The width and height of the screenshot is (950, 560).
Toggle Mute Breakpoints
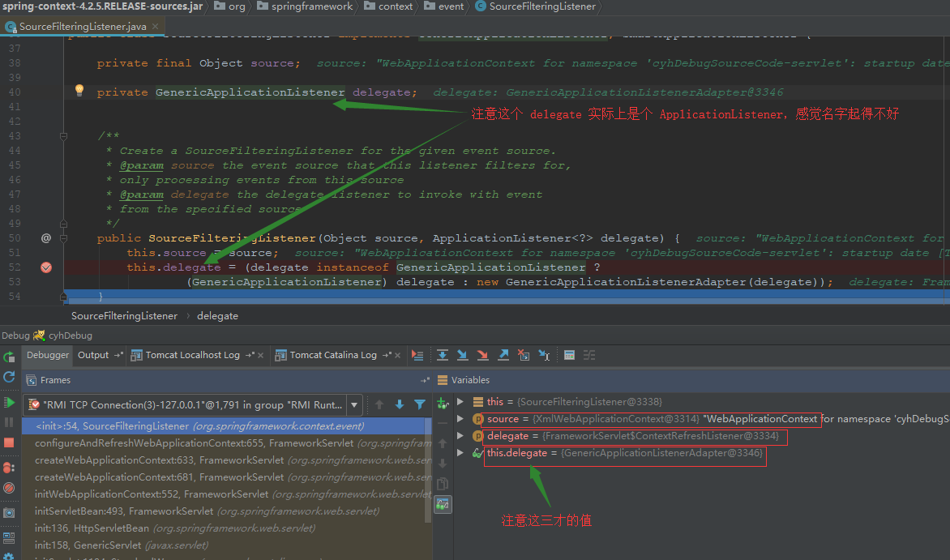9,488
